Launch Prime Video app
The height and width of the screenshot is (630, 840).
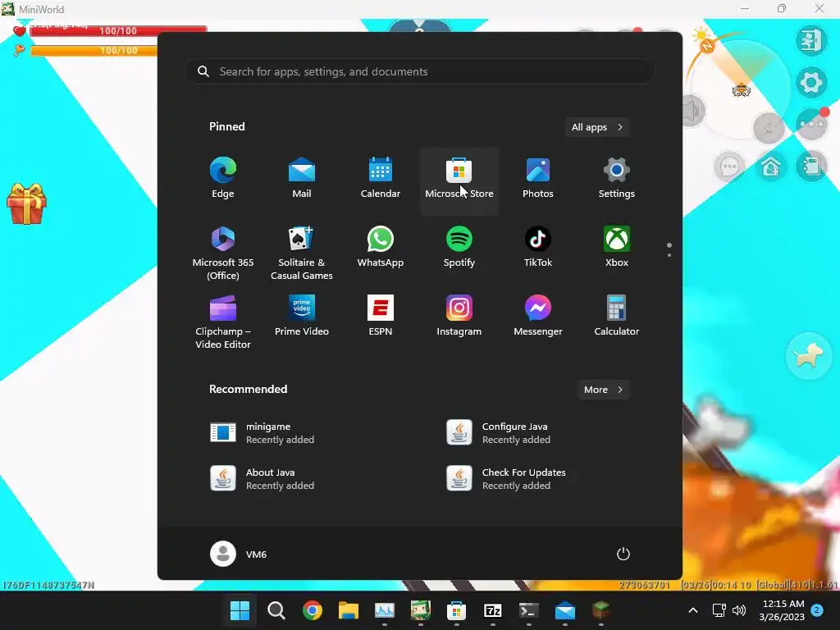(x=302, y=316)
